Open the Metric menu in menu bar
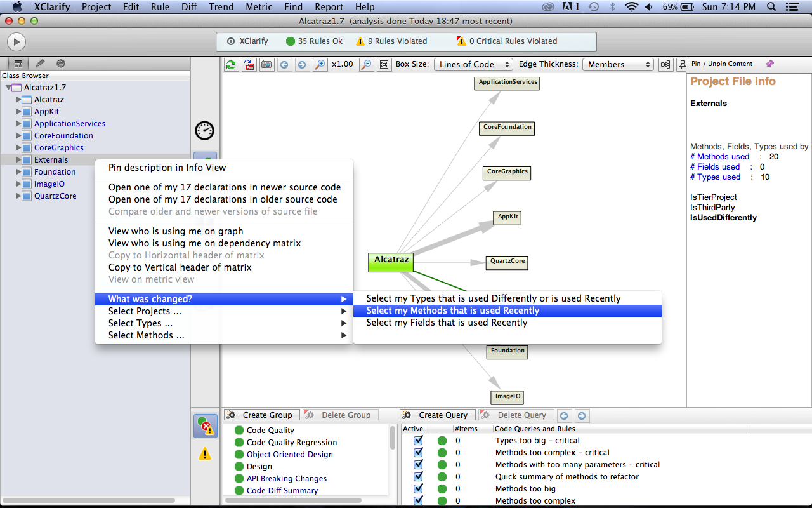Image resolution: width=812 pixels, height=508 pixels. click(259, 7)
